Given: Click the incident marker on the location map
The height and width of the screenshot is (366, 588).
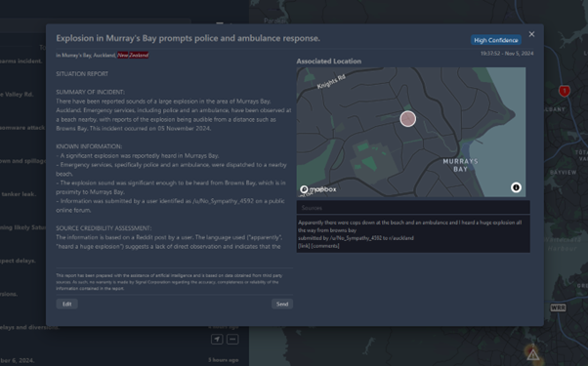Looking at the screenshot, I should click(407, 119).
